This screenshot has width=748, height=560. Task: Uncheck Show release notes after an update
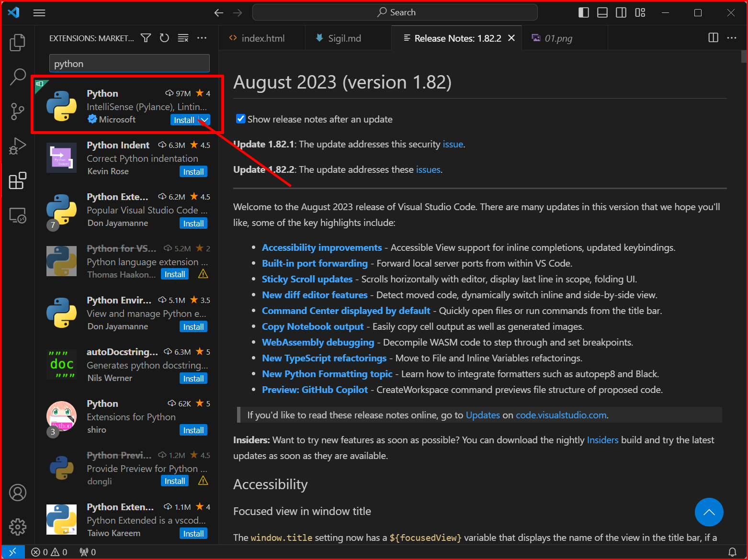tap(241, 119)
